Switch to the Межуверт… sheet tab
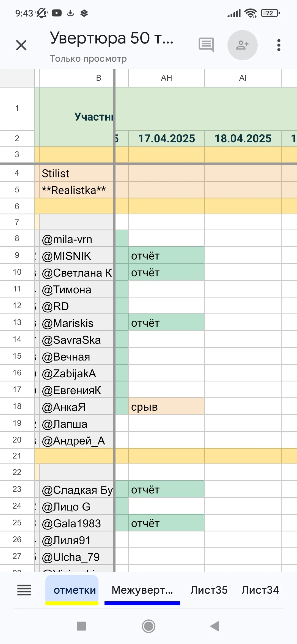 click(142, 590)
